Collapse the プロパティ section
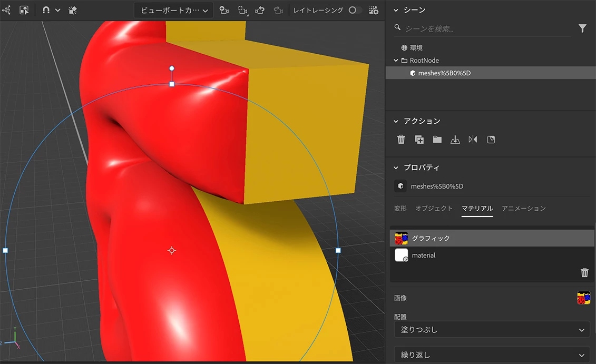Image resolution: width=596 pixels, height=364 pixels. 396,168
